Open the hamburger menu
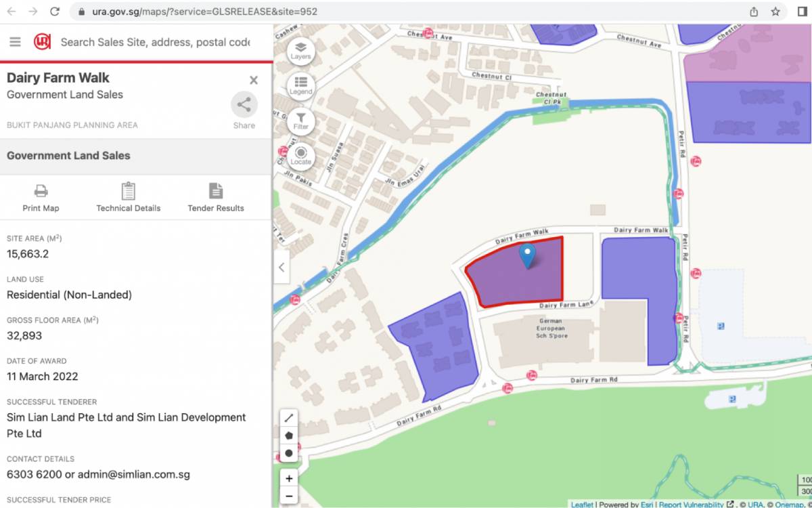Viewport: 812px width, 508px height. [15, 42]
